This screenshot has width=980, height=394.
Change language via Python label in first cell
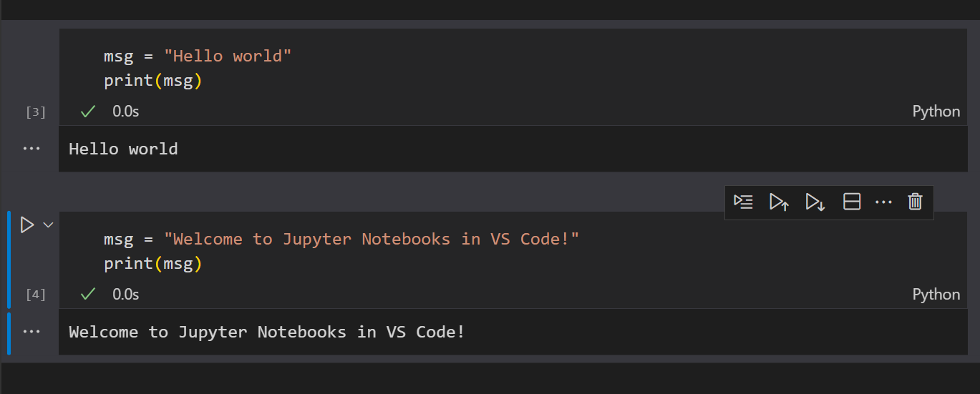click(936, 112)
